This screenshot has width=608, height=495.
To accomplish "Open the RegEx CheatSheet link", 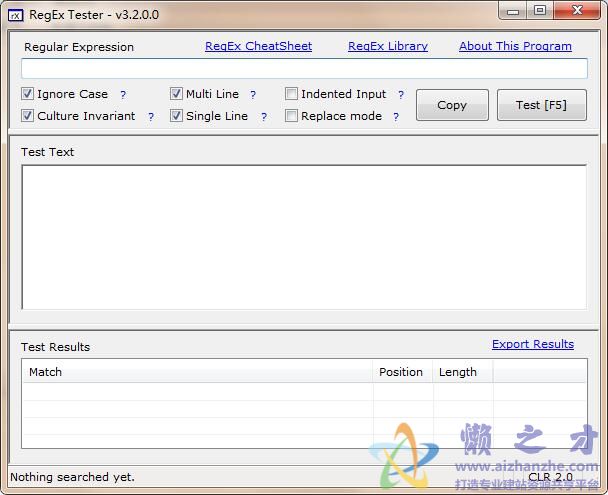I will (258, 46).
